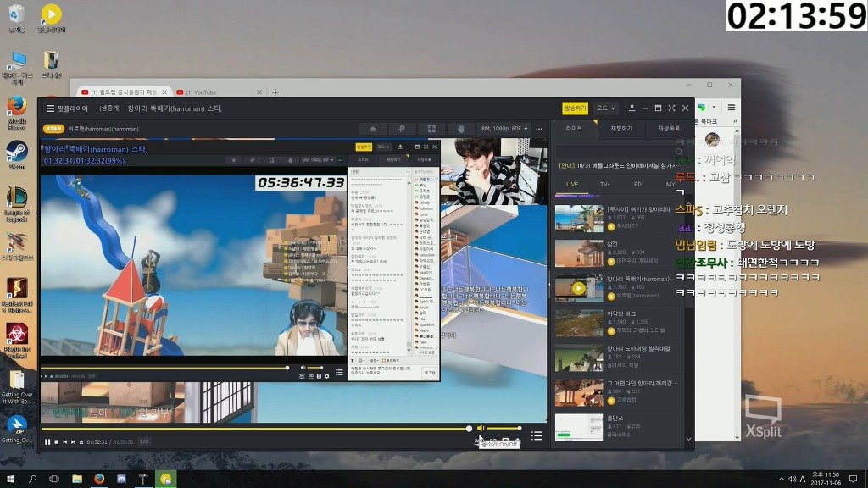This screenshot has width=868, height=488.
Task: Select the MY category tab
Action: pos(670,184)
